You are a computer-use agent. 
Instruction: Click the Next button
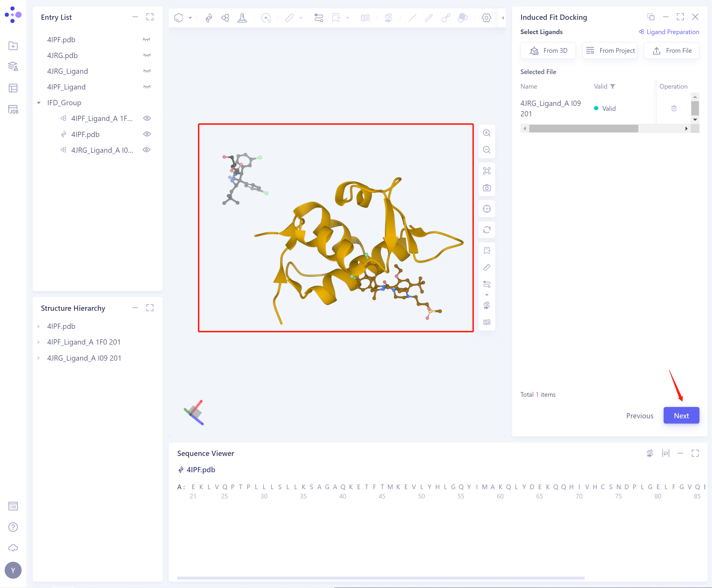(x=681, y=415)
